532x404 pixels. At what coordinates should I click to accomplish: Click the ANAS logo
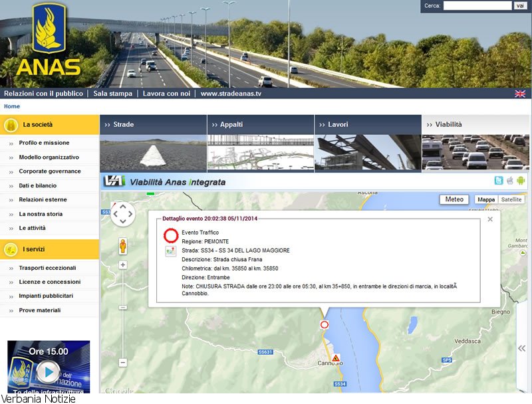[x=49, y=40]
